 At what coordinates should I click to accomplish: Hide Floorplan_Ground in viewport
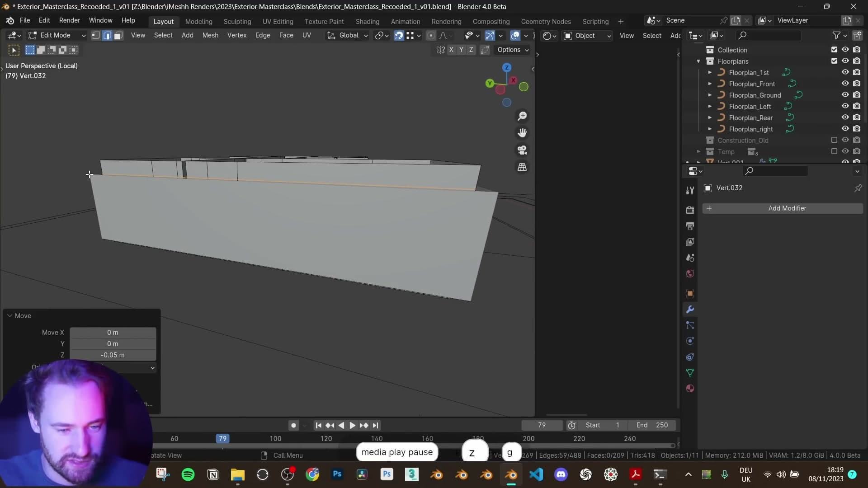[845, 95]
